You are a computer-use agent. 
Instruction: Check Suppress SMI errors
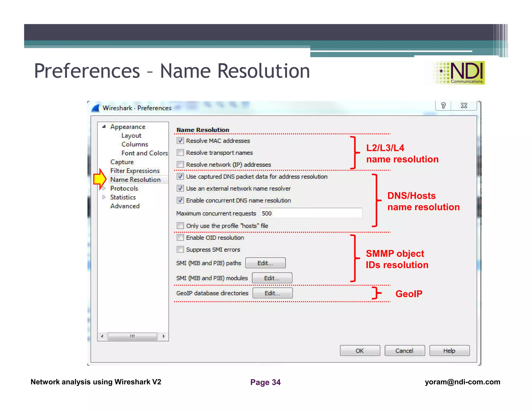180,249
